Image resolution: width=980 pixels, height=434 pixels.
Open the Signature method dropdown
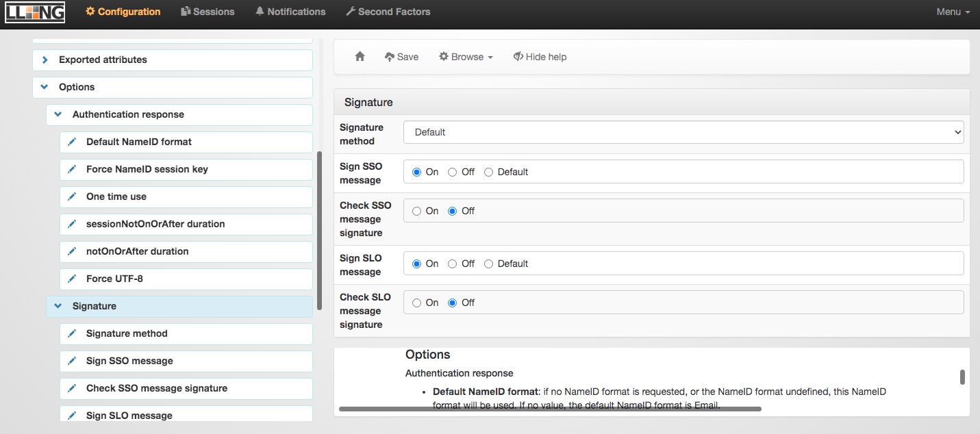(x=683, y=132)
